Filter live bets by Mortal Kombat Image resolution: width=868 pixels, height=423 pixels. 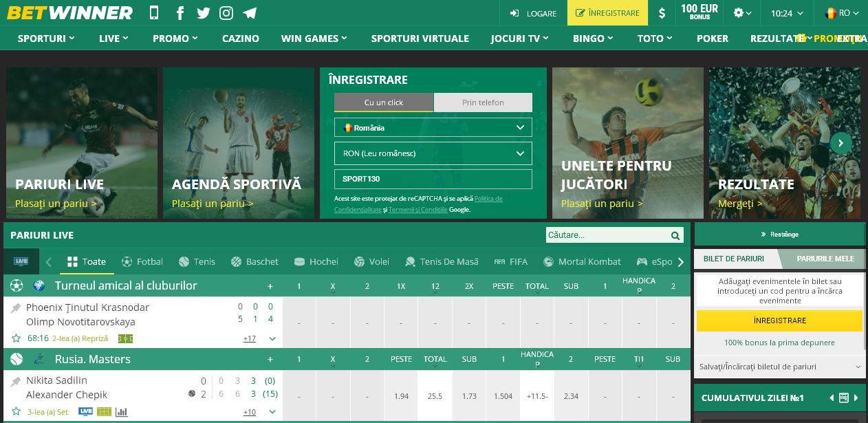582,261
